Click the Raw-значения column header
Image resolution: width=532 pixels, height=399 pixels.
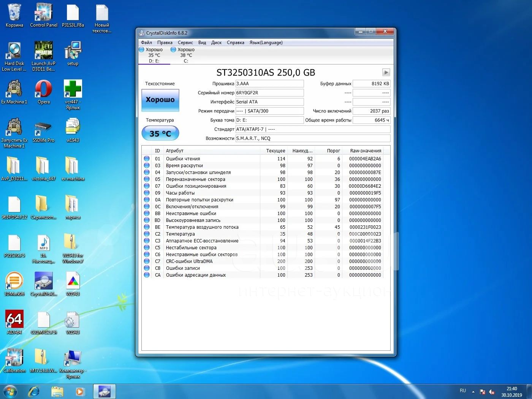click(x=363, y=151)
